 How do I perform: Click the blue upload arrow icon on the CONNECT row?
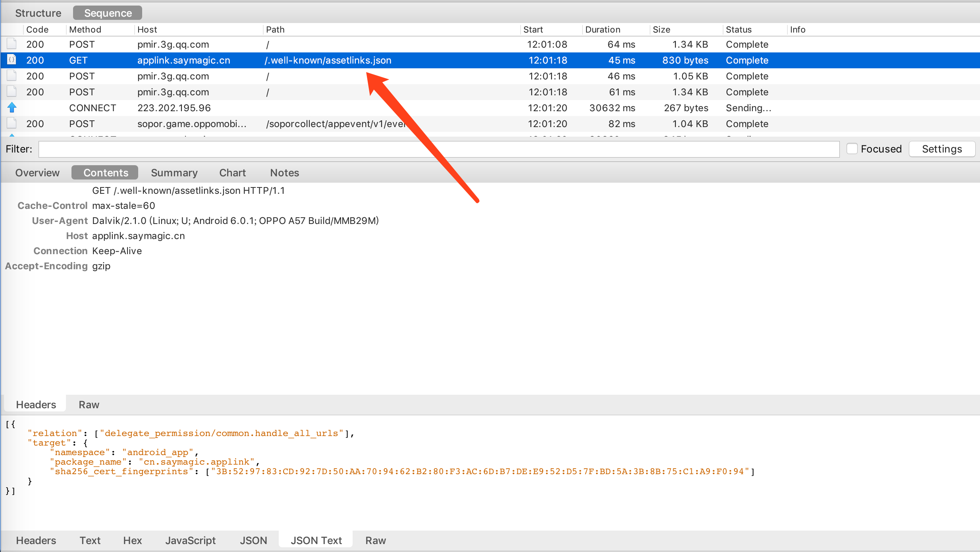coord(12,108)
